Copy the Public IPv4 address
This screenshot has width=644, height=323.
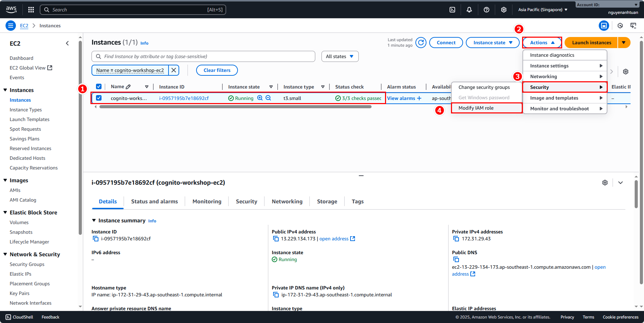tap(276, 239)
